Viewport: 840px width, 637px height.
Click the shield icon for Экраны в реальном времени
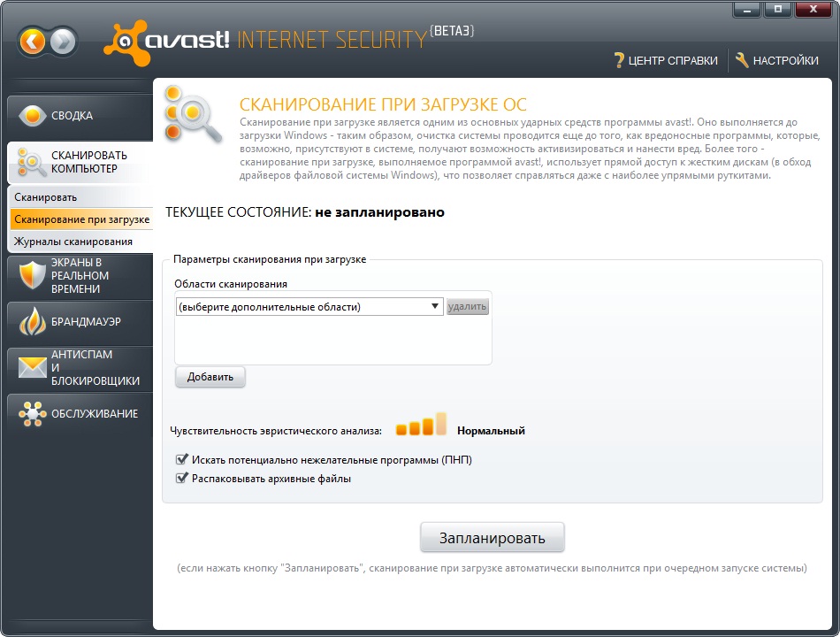(32, 275)
